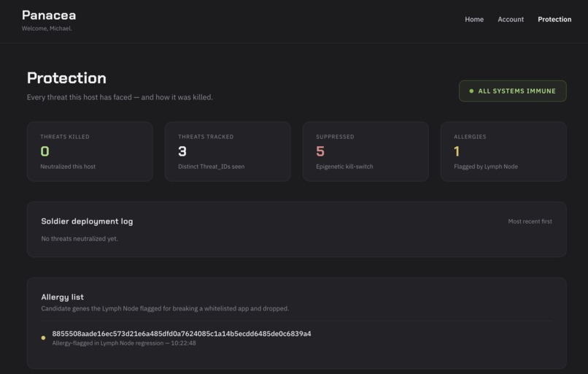588x374 pixels.
Task: Open the Allergies stat card
Action: click(503, 151)
